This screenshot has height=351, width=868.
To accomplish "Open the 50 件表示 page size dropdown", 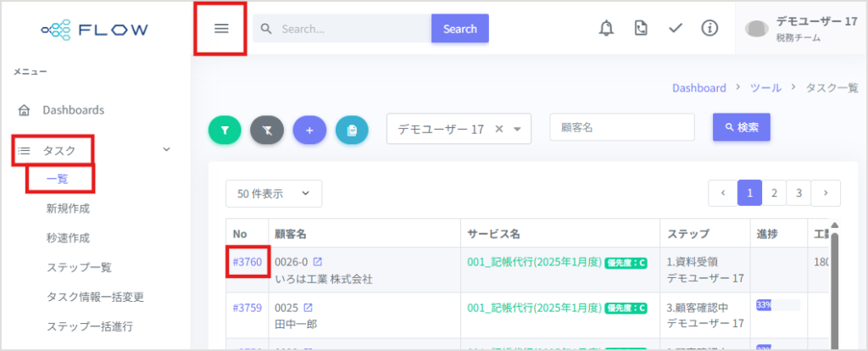I will coord(274,194).
